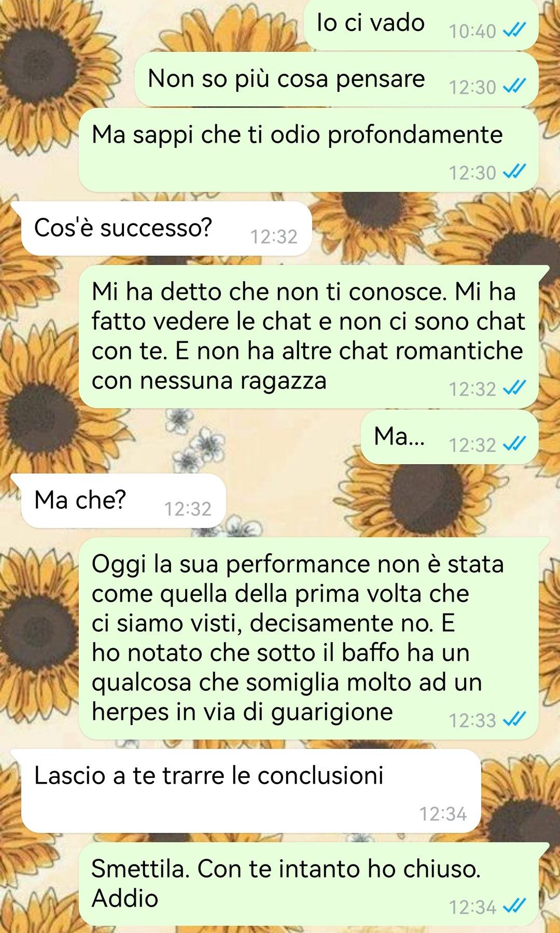Tap the 12:34 timestamp on the received message
This screenshot has height=933, width=560.
click(443, 814)
